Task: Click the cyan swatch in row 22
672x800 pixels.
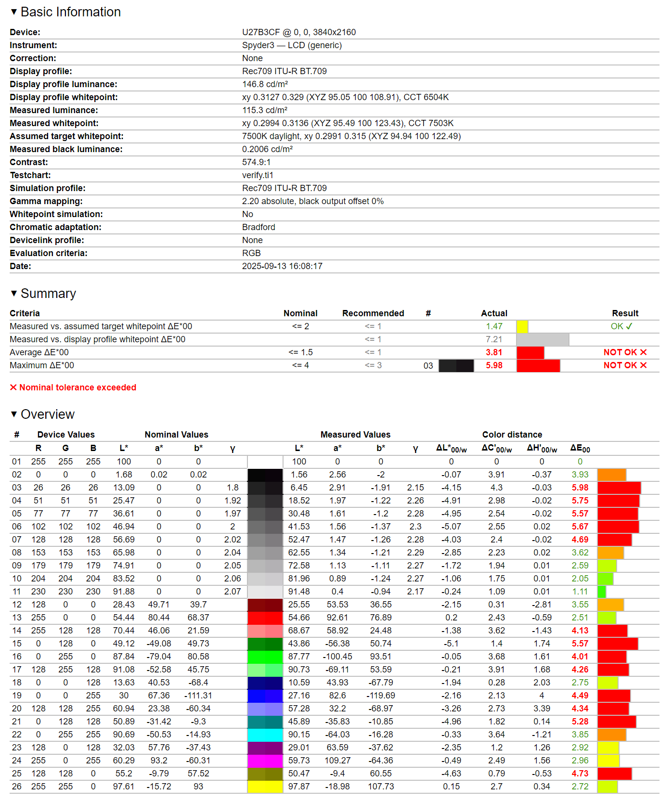Action: [265, 735]
